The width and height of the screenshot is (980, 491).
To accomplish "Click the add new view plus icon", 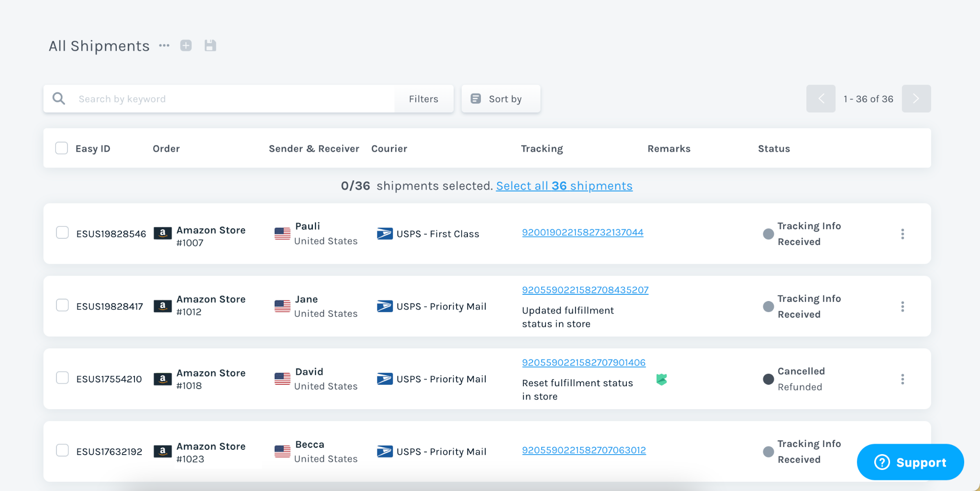I will point(186,45).
